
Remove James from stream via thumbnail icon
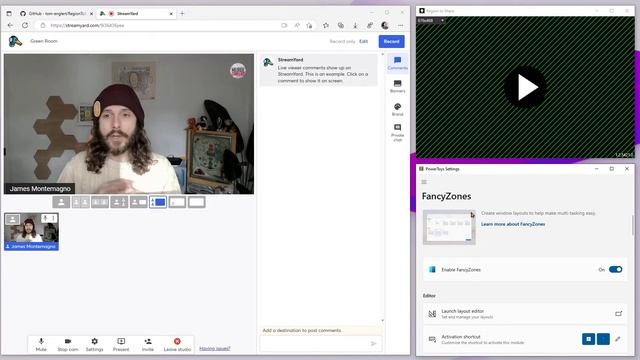[x=12, y=219]
